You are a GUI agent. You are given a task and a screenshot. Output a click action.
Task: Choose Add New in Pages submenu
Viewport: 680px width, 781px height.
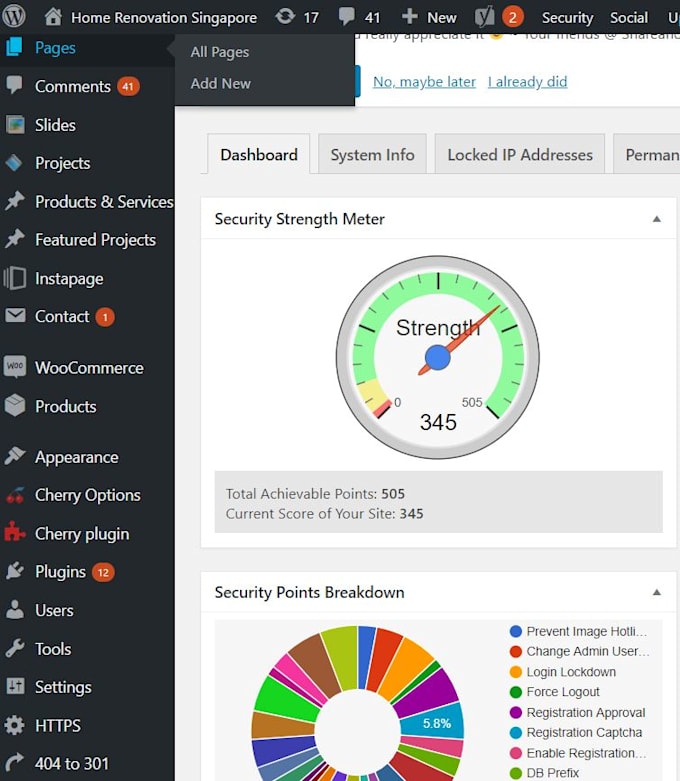tap(220, 83)
